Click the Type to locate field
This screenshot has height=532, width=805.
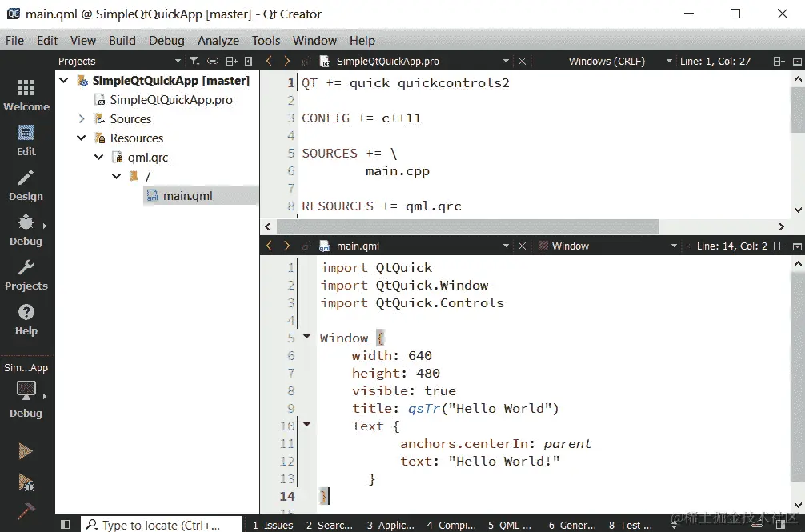161,524
